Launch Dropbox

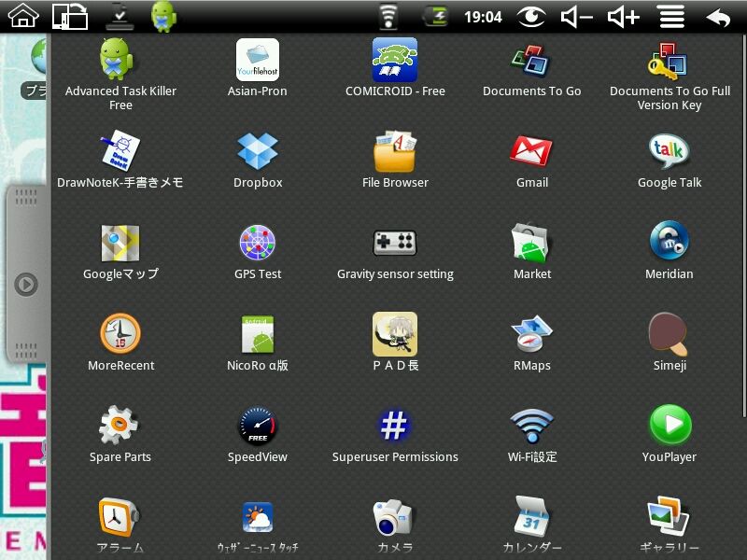pos(258,159)
